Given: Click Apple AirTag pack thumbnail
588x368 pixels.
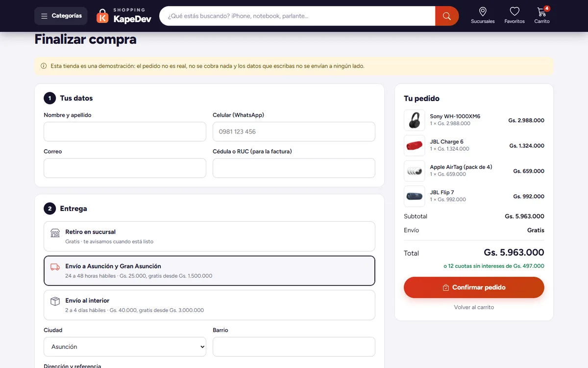Looking at the screenshot, I should pos(415,171).
